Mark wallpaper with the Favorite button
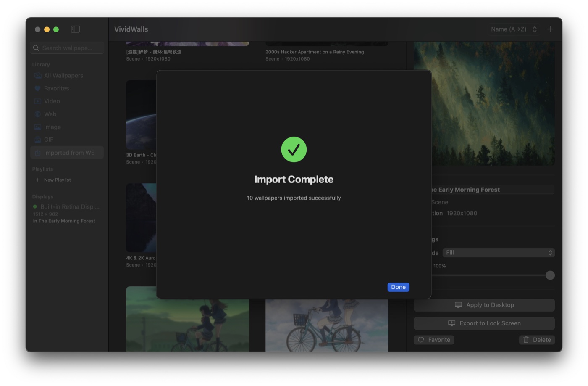The image size is (588, 386). pyautogui.click(x=434, y=340)
